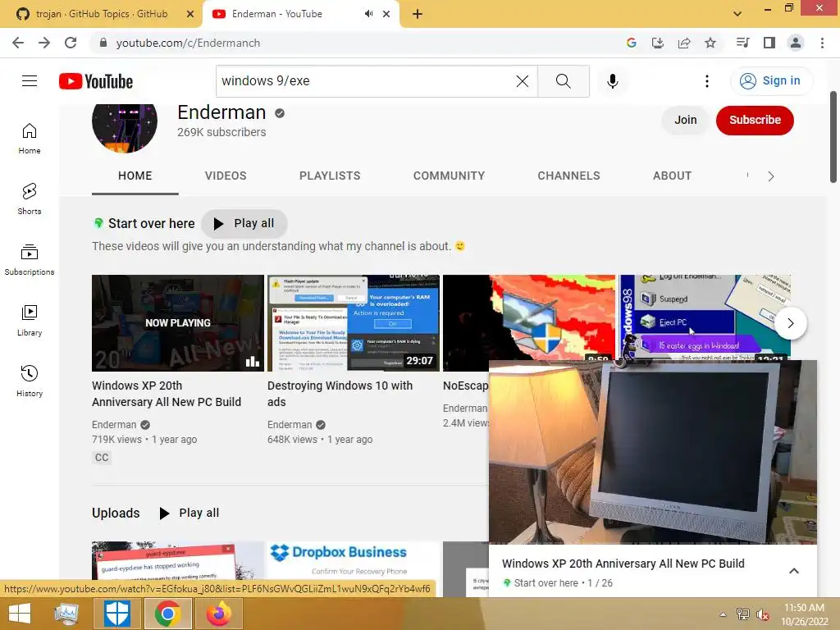Switch to the PLAYLISTS tab
Viewport: 840px width, 630px height.
tap(330, 176)
